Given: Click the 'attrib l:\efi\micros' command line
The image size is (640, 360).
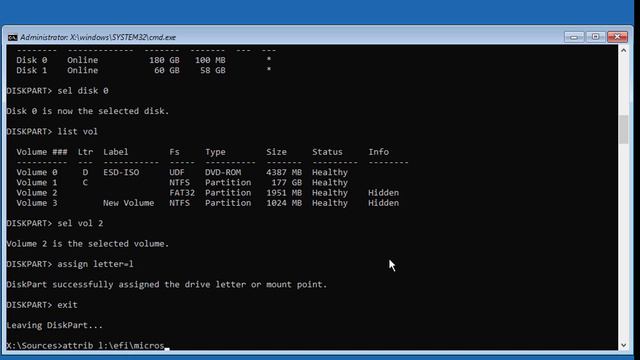Looking at the screenshot, I should click(x=113, y=346).
